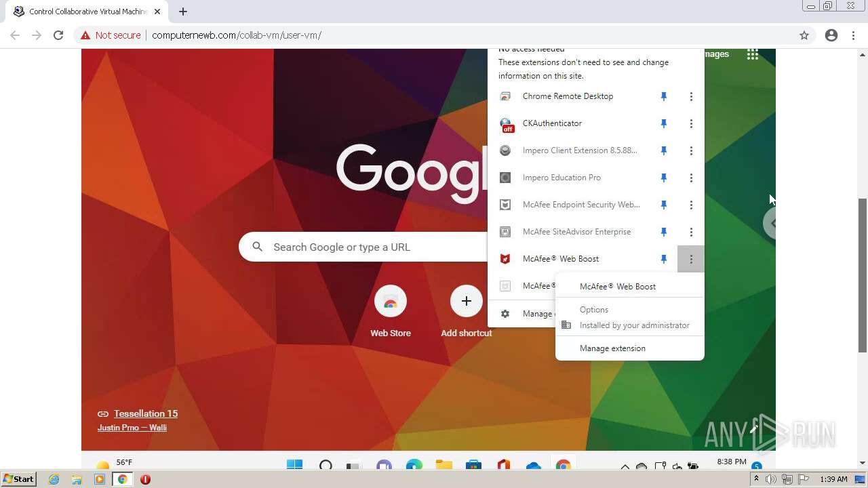Open more actions for McAfee Endpoint Security
This screenshot has width=868, height=488.
pyautogui.click(x=691, y=205)
